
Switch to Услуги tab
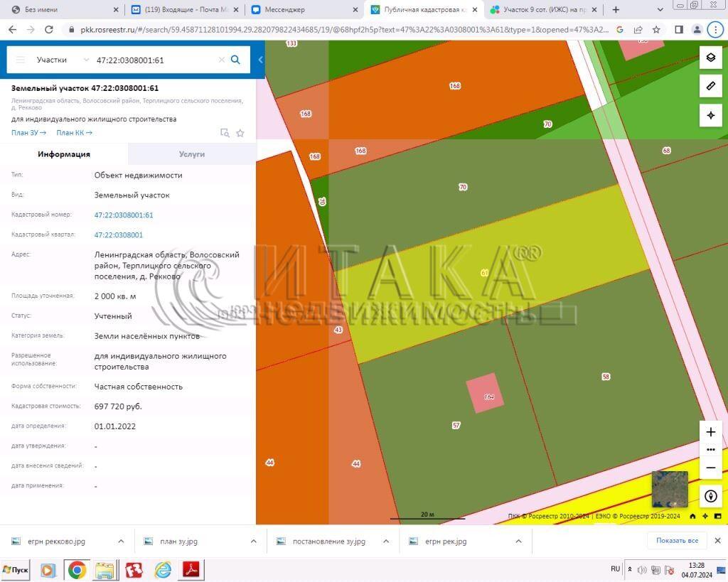(192, 154)
